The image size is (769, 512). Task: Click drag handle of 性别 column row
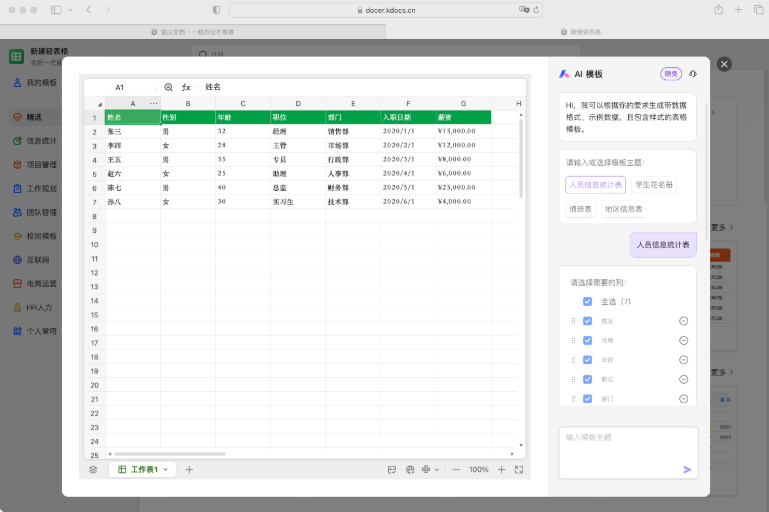point(573,340)
